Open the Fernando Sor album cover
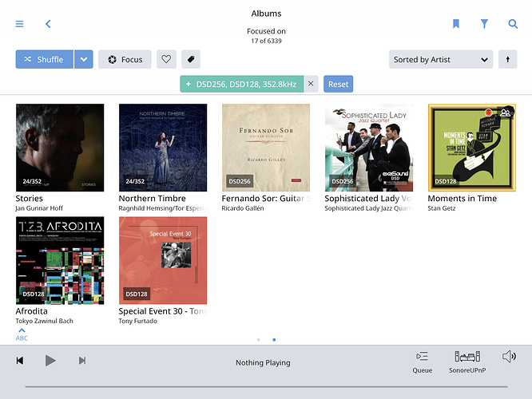Screen dimensions: 532x399 (266, 148)
